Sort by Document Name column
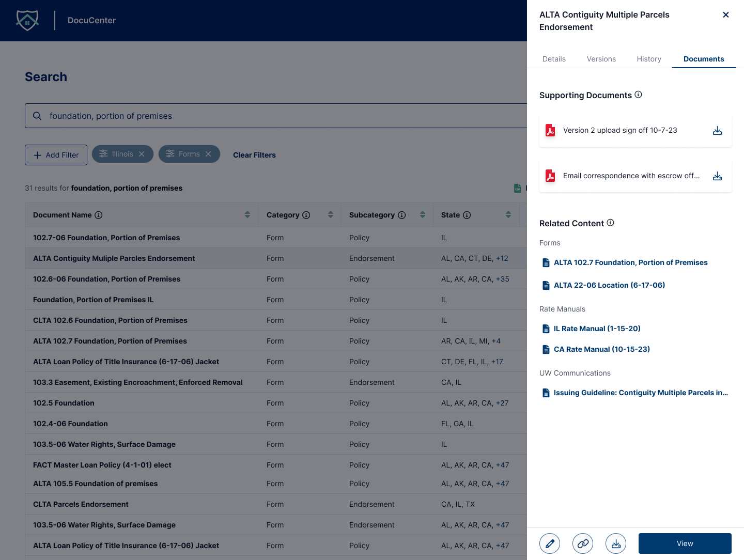This screenshot has height=560, width=744. (x=247, y=215)
